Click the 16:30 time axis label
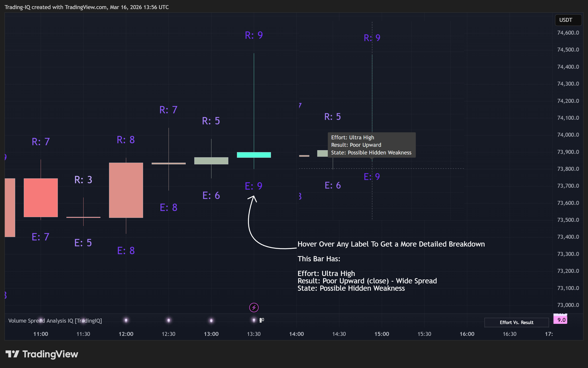The height and width of the screenshot is (368, 588). pos(510,334)
